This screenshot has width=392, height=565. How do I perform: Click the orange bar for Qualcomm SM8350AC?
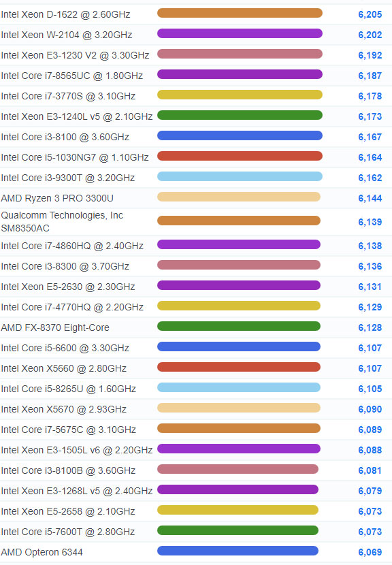[239, 221]
